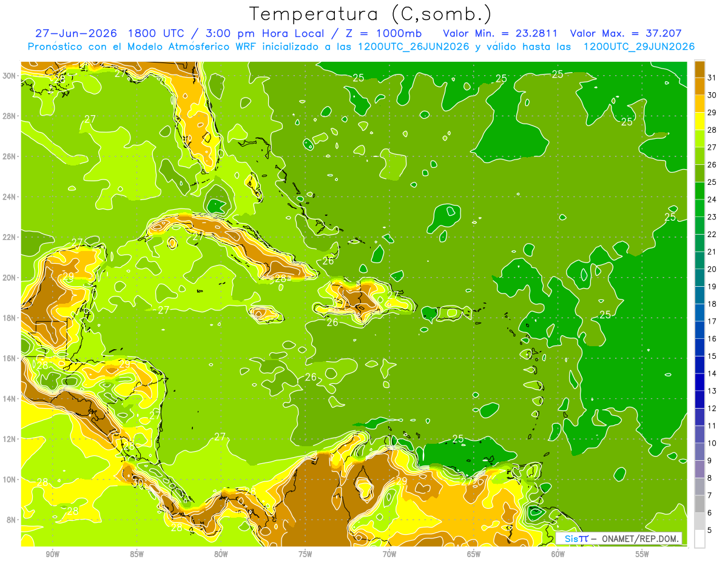Click the "55W" longitude axis label
The width and height of the screenshot is (728, 562).
(x=642, y=554)
